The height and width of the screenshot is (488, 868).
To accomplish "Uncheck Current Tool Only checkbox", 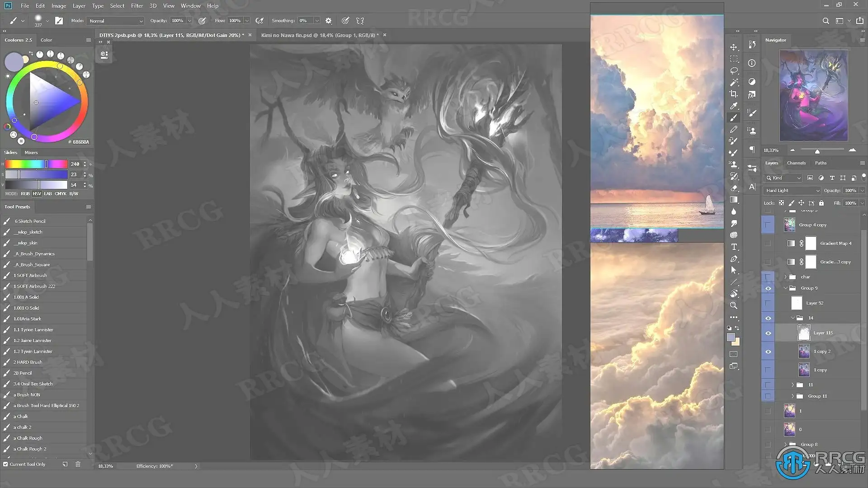I will 5,464.
